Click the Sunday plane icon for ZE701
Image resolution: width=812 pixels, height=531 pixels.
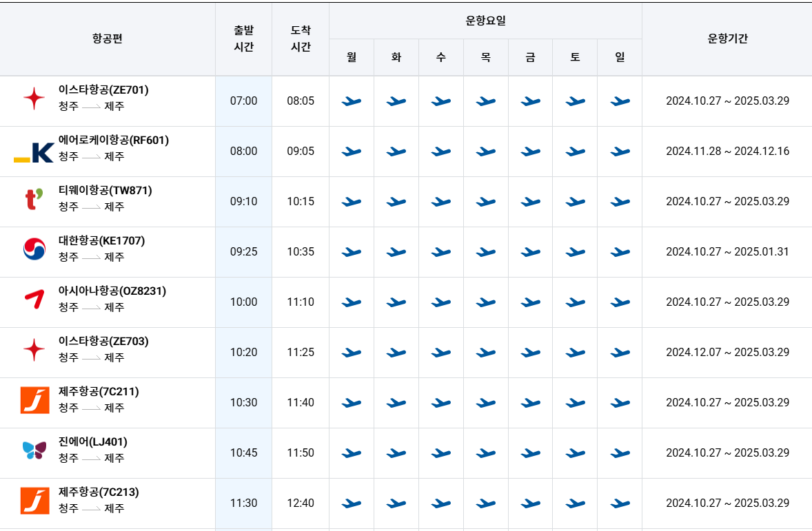pos(620,101)
